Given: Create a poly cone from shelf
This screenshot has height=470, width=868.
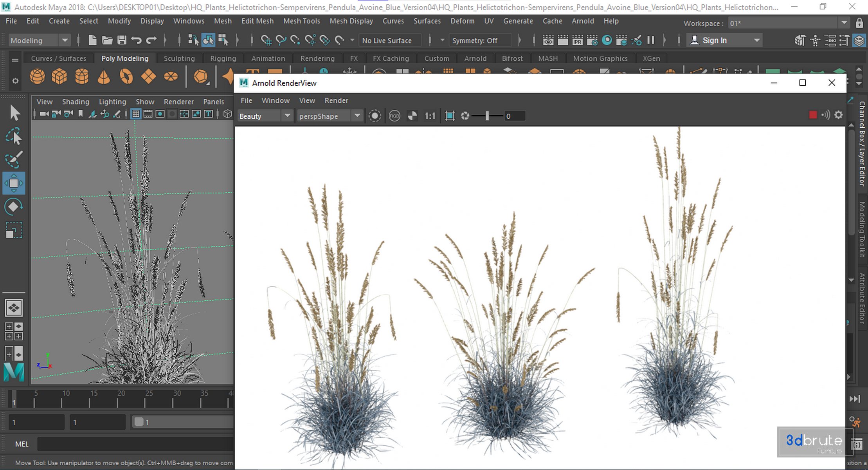Looking at the screenshot, I should pyautogui.click(x=104, y=76).
